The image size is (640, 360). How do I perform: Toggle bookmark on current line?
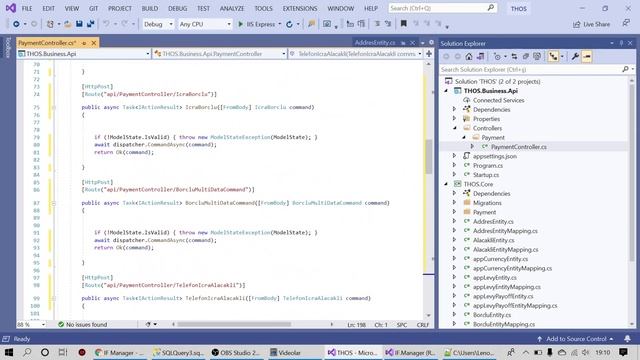403,24
